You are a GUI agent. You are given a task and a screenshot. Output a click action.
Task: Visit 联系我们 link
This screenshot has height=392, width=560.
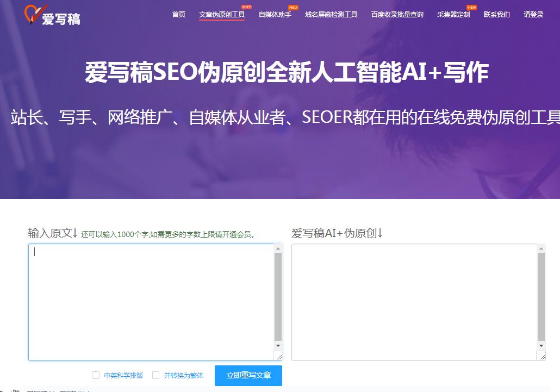tap(497, 14)
